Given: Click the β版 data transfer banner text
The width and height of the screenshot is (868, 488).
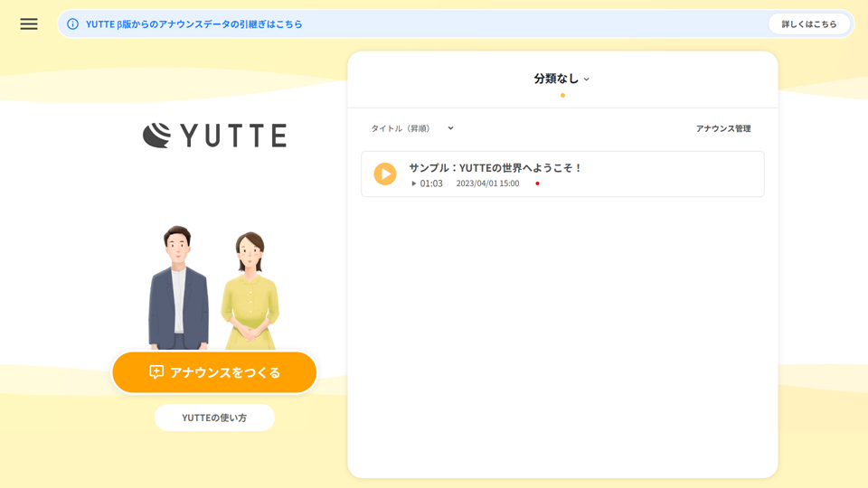Looking at the screenshot, I should coord(194,24).
